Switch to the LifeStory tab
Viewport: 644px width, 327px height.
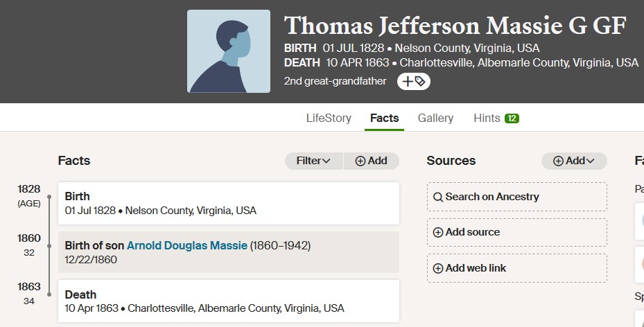click(329, 118)
